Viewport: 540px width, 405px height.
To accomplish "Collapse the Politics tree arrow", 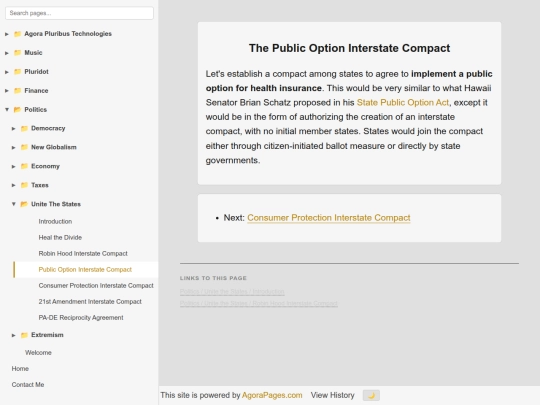I will (x=7, y=110).
